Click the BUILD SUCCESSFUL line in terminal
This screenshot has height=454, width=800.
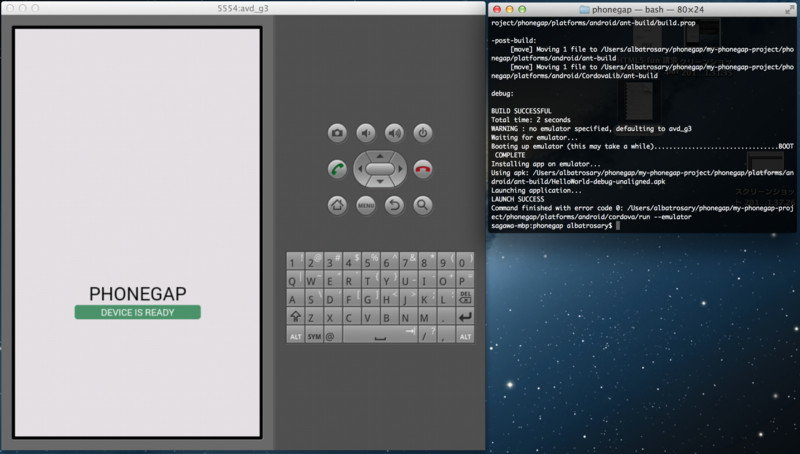pyautogui.click(x=521, y=111)
